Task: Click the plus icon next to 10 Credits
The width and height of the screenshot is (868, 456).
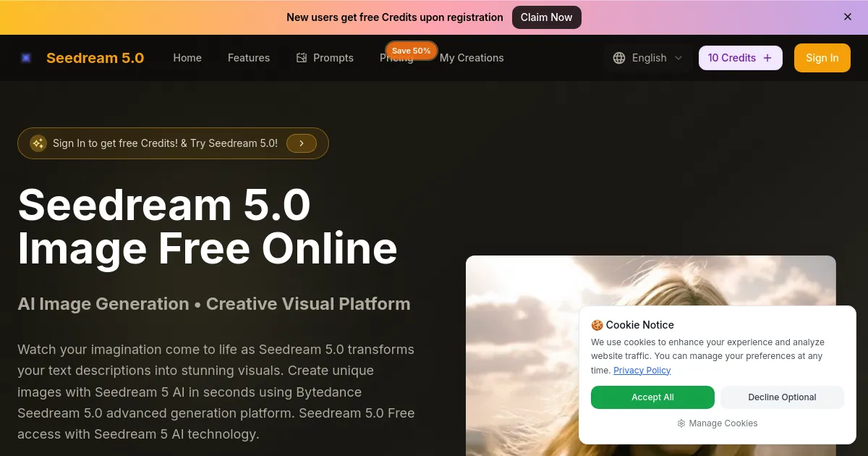Action: coord(767,57)
